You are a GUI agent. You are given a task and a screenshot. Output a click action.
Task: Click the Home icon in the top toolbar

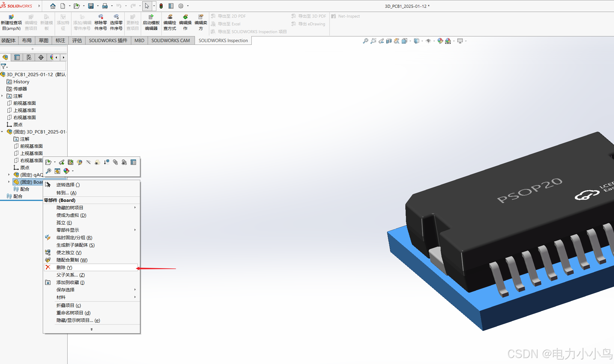click(53, 6)
